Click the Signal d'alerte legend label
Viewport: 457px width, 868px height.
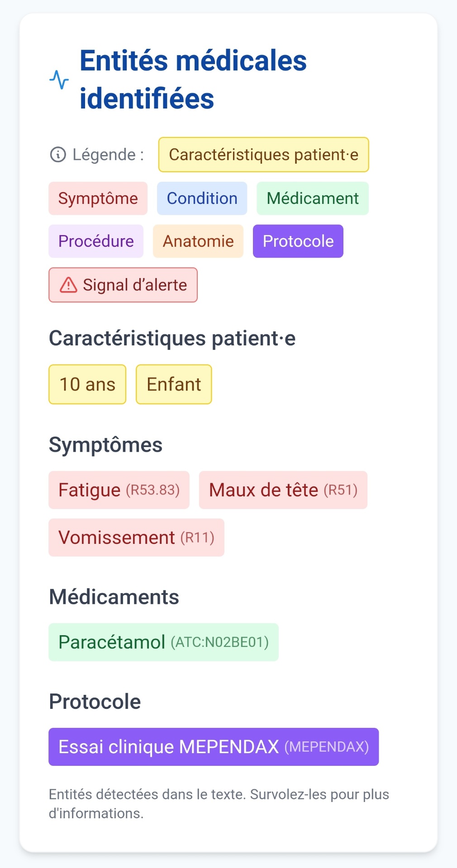pyautogui.click(x=134, y=285)
